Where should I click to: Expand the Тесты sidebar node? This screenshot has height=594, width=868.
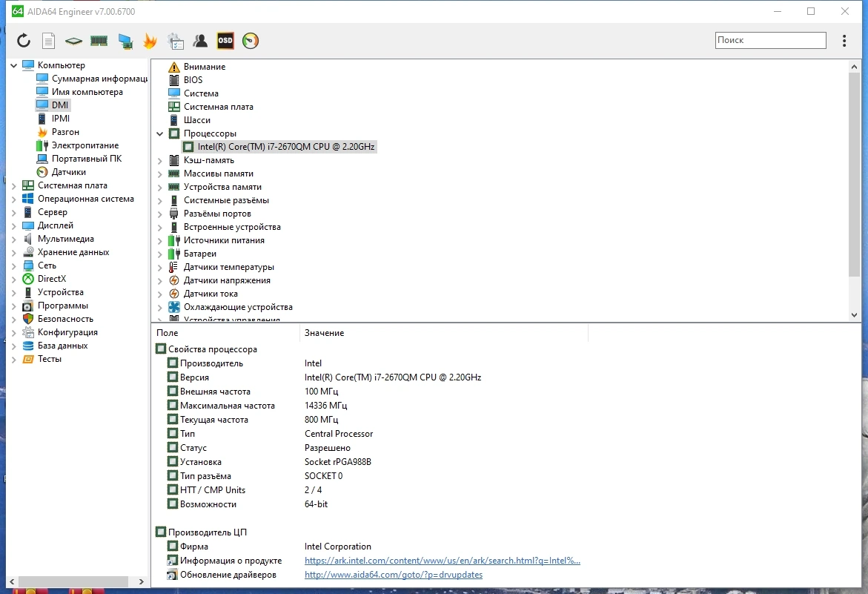14,359
